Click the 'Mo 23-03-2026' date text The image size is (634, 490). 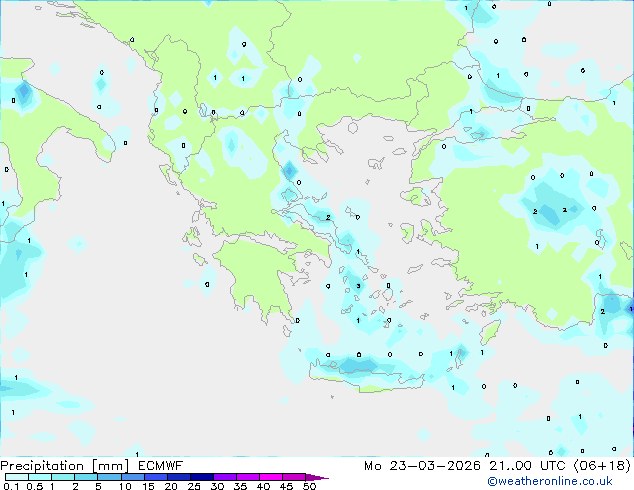[x=423, y=466]
